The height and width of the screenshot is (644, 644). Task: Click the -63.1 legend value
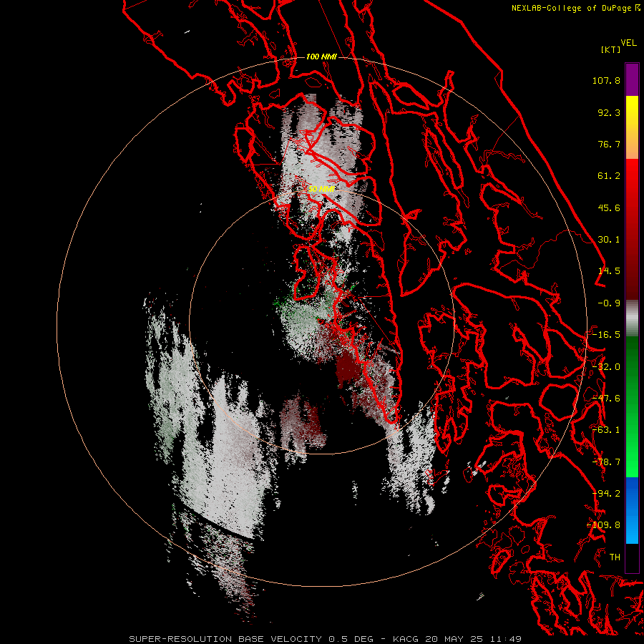(606, 430)
